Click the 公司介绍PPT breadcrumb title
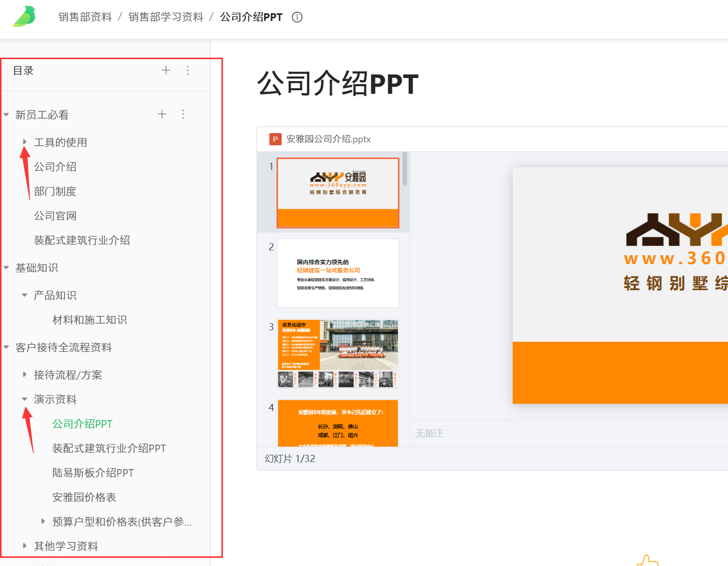Screen dimensions: 728x566 pyautogui.click(x=251, y=17)
